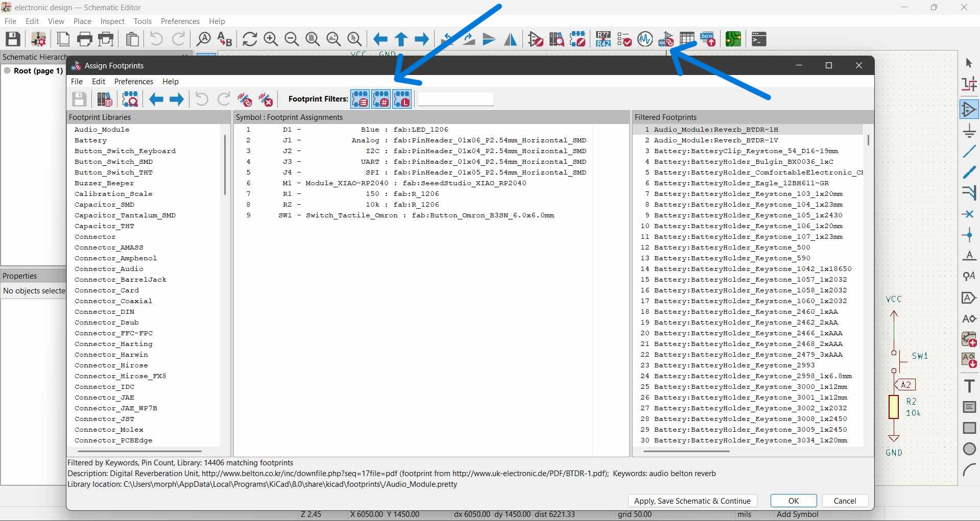
Task: Open the Inspect menu in Schematic Editor
Action: coord(112,21)
